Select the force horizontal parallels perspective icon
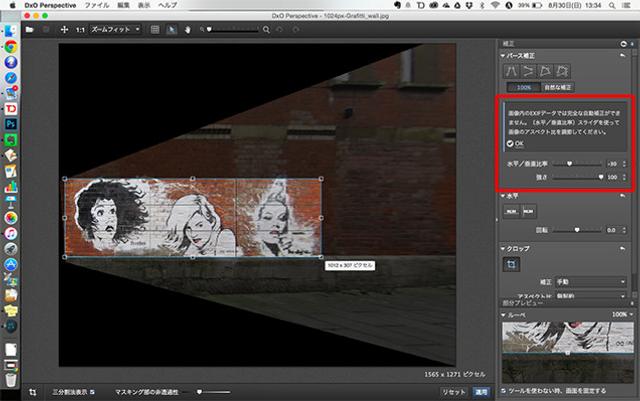 [x=530, y=72]
